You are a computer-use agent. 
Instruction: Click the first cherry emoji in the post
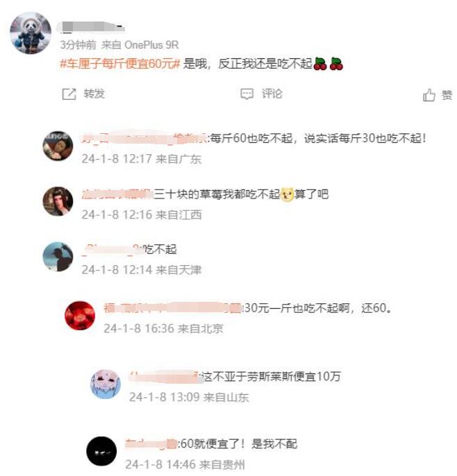[320, 64]
